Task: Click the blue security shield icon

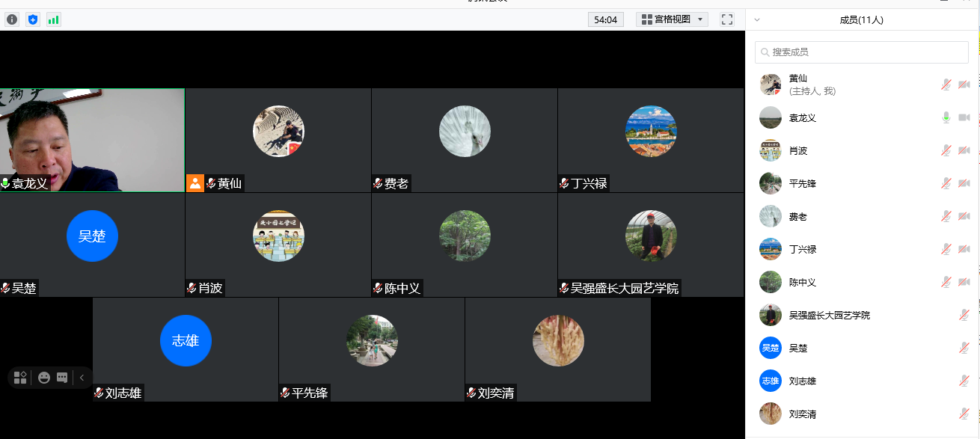Action: (x=32, y=19)
